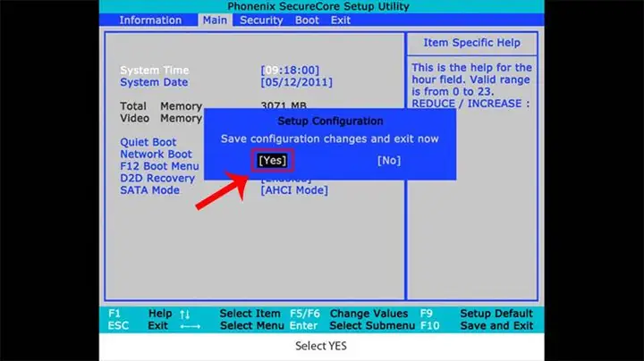Click the F5/F6 Change Values hint
Viewport: 644px width, 361px height.
[x=349, y=314]
